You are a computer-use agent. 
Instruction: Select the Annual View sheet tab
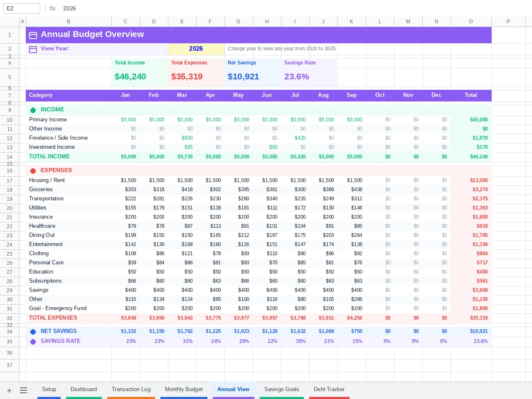pyautogui.click(x=233, y=389)
